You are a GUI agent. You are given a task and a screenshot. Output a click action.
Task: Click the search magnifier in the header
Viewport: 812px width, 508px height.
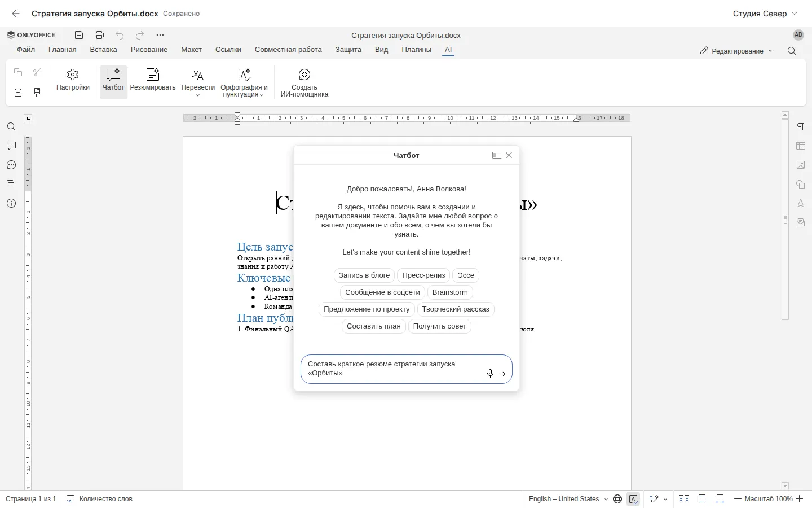tap(792, 51)
